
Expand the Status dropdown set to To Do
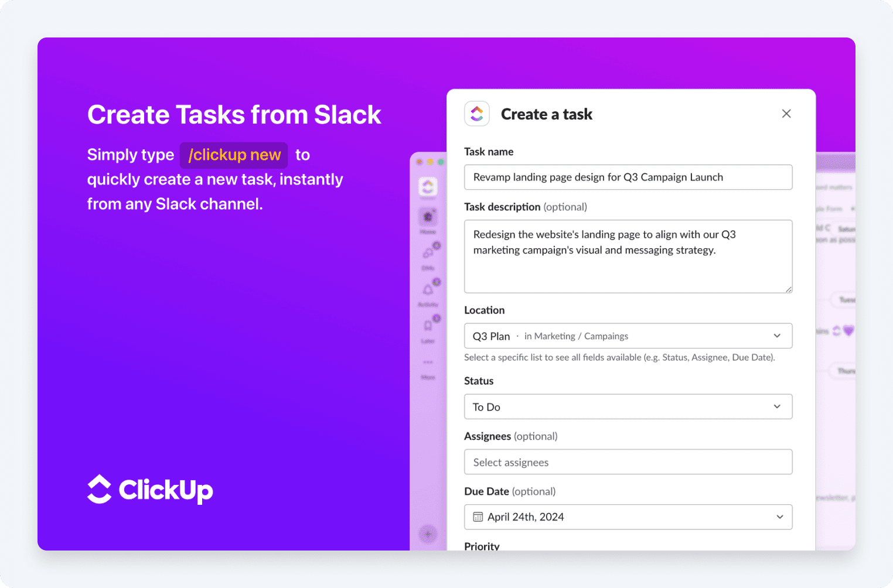point(628,406)
